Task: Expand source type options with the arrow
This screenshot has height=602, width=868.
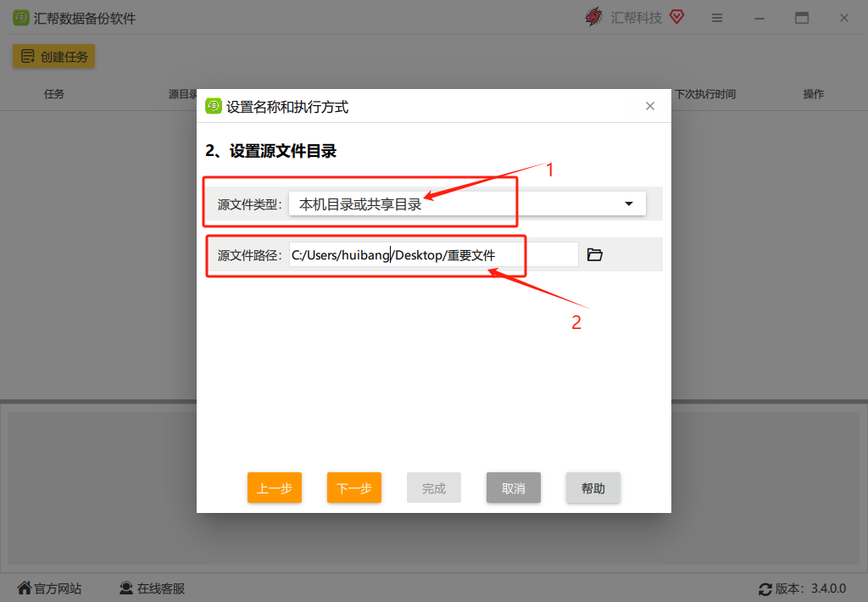Action: coord(628,203)
